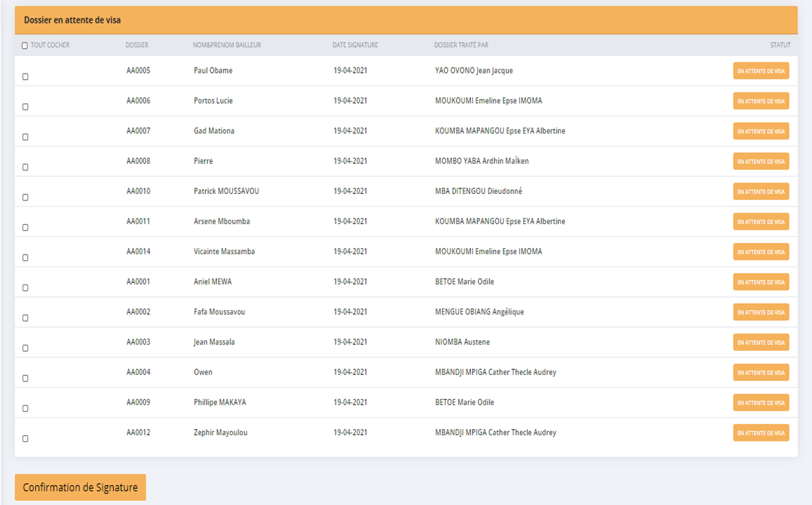Check the TOUT COCHER select-all checkbox
The width and height of the screenshot is (812, 505).
(24, 46)
